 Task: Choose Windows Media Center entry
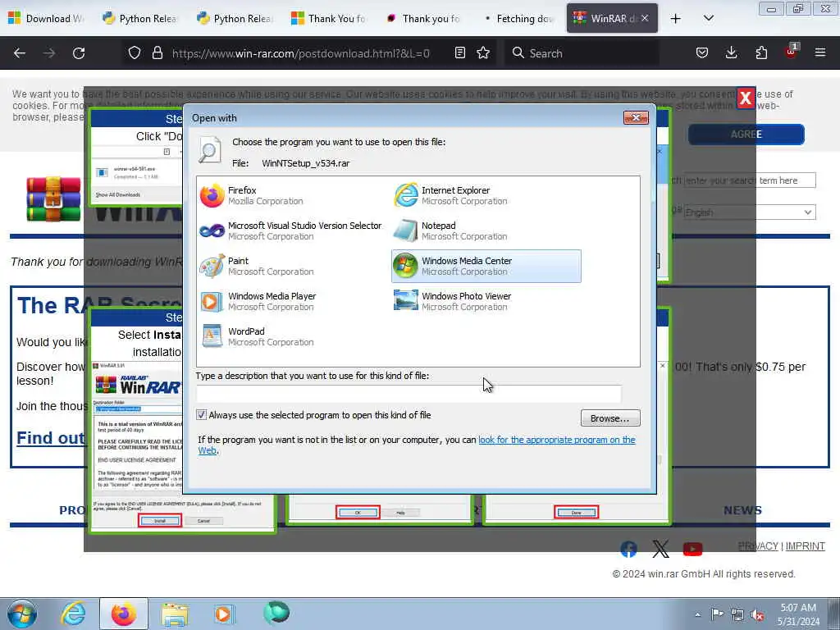tap(486, 267)
